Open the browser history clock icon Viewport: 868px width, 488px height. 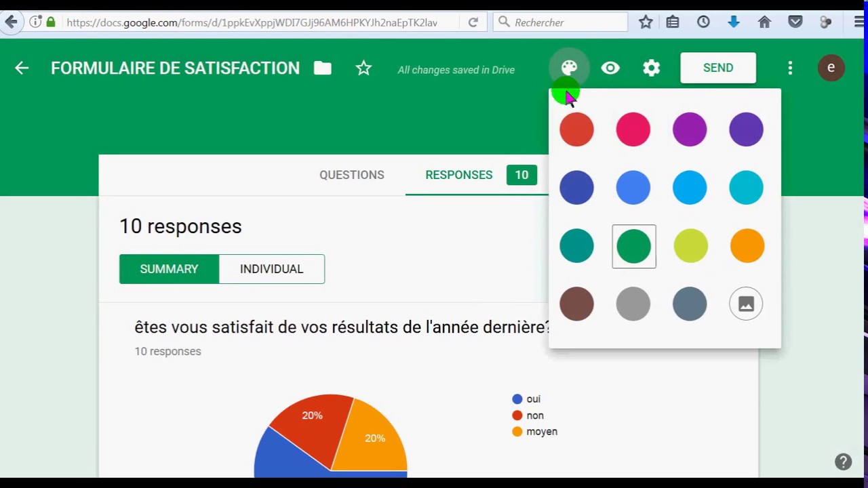[703, 22]
